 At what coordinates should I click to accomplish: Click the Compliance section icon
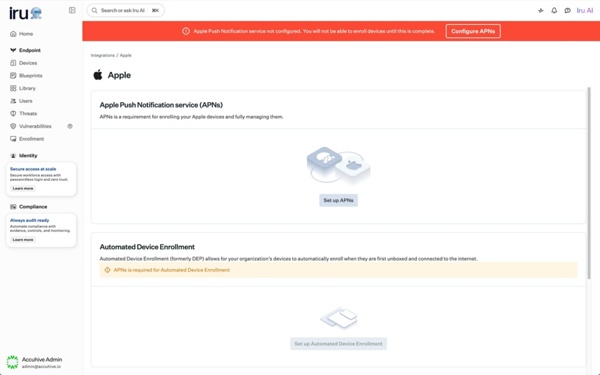tap(13, 207)
